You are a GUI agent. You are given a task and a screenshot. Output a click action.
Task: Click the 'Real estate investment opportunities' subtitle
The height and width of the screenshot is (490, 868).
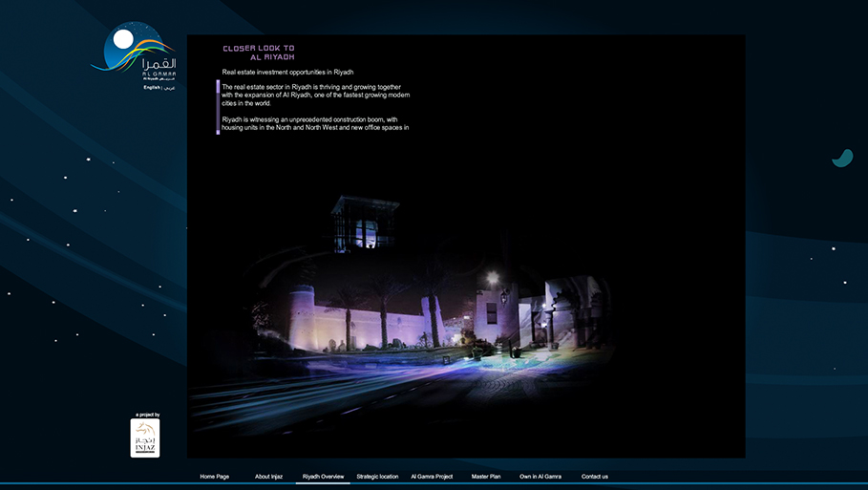coord(287,72)
